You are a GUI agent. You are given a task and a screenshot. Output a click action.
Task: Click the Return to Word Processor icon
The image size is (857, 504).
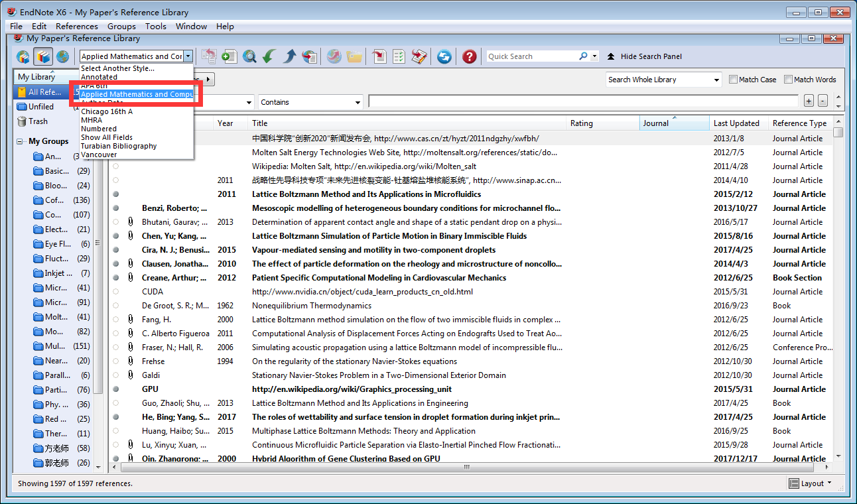point(419,56)
